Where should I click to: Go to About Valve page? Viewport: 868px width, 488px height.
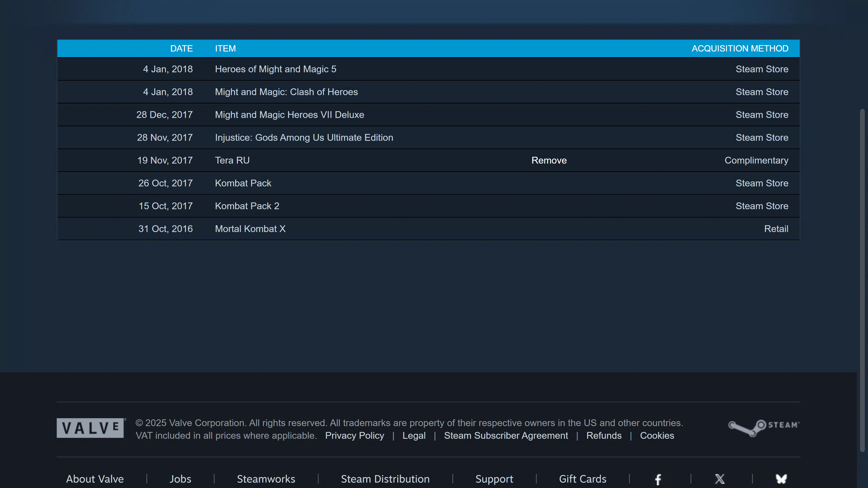(x=95, y=479)
